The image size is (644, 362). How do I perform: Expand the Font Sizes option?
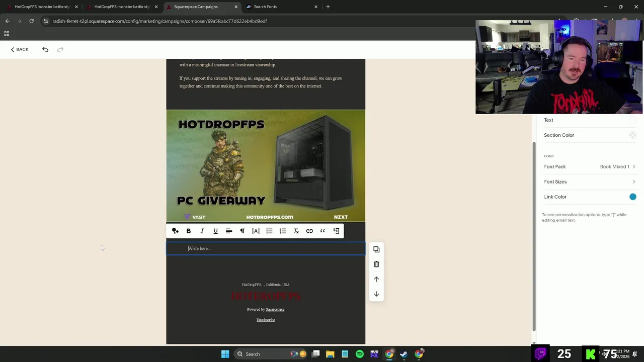(x=589, y=182)
